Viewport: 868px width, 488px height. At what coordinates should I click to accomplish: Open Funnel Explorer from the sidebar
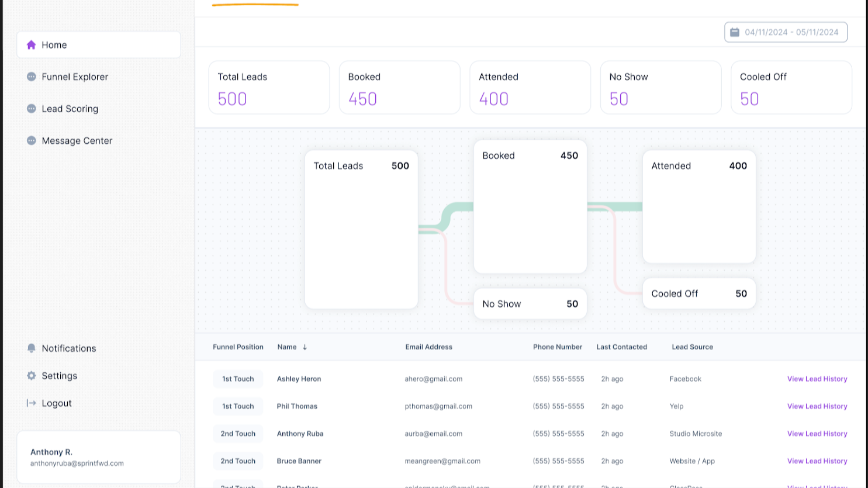[x=75, y=77]
